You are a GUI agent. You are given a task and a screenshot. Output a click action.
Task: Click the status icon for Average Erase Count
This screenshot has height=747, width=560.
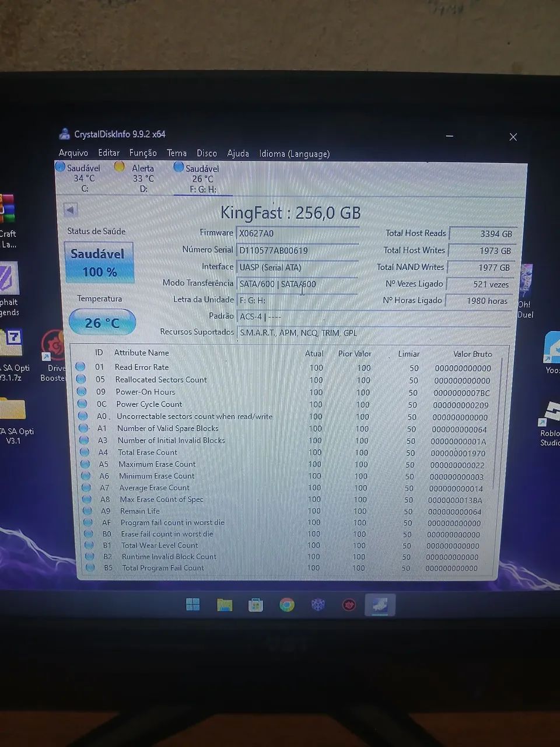[x=86, y=487]
